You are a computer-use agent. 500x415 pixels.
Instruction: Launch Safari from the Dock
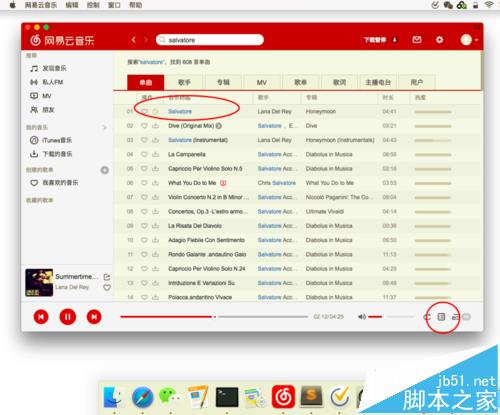point(142,397)
